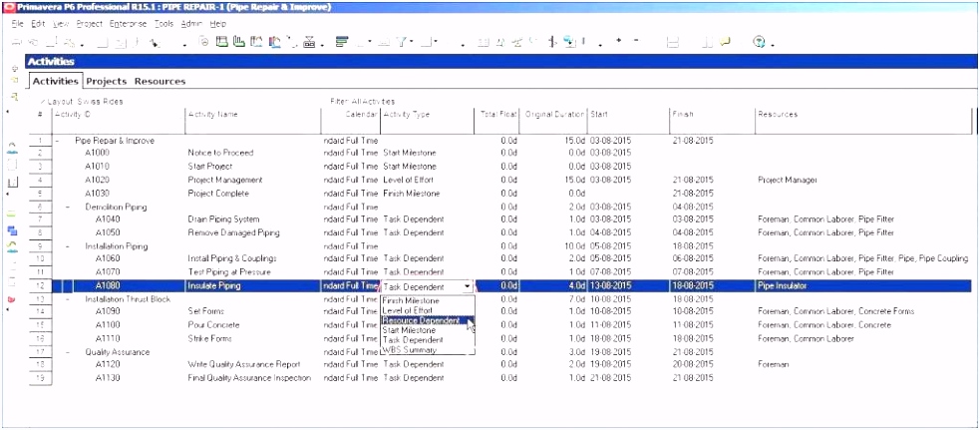Click the Total Float column header
Image resolution: width=980 pixels, height=430 pixels.
tap(498, 121)
